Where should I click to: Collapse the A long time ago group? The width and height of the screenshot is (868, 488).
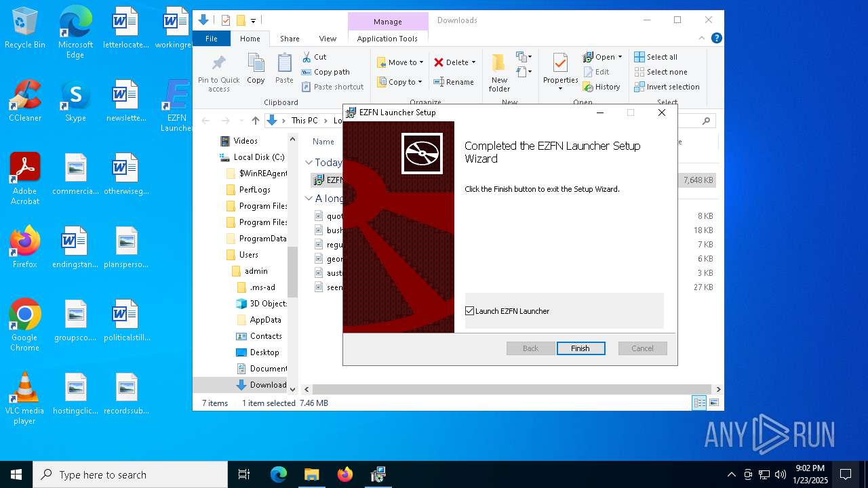point(309,199)
